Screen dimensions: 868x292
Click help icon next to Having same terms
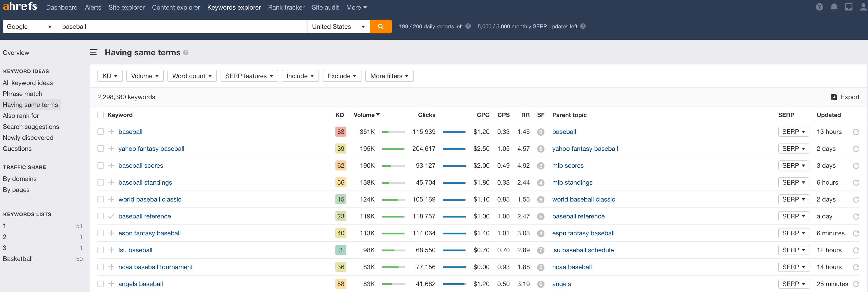pyautogui.click(x=186, y=53)
